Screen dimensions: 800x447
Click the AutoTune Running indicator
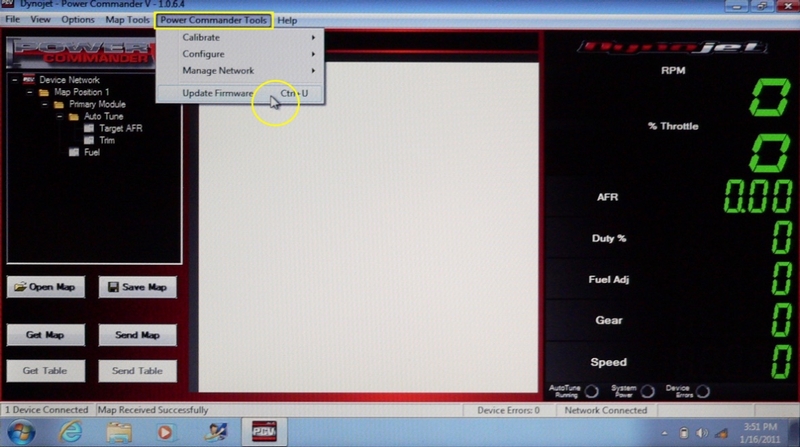591,390
